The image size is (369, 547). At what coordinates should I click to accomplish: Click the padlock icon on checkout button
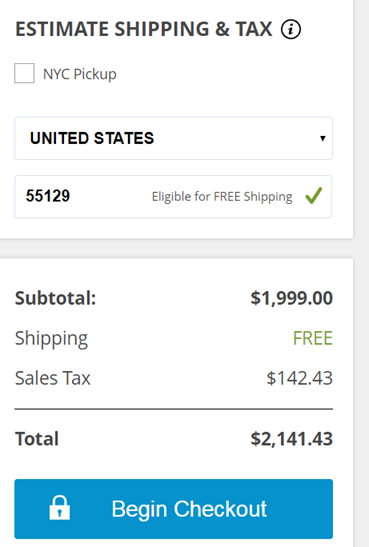pyautogui.click(x=60, y=508)
